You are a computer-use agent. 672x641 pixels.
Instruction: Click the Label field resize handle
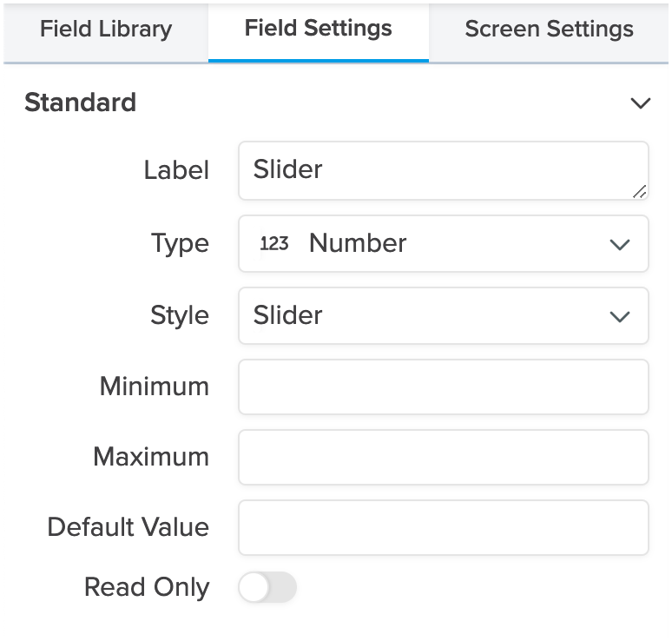click(x=640, y=192)
